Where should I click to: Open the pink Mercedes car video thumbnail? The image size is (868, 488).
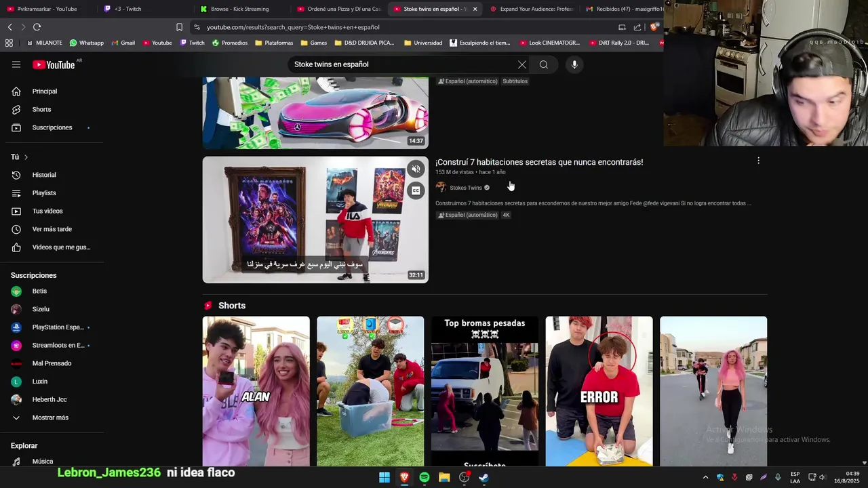coord(315,113)
